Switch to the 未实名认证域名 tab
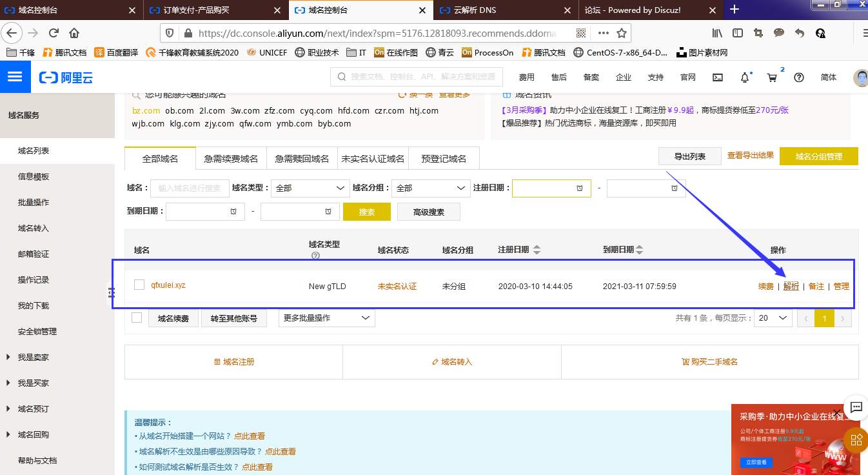Viewport: 868px width, 475px height. 373,158
